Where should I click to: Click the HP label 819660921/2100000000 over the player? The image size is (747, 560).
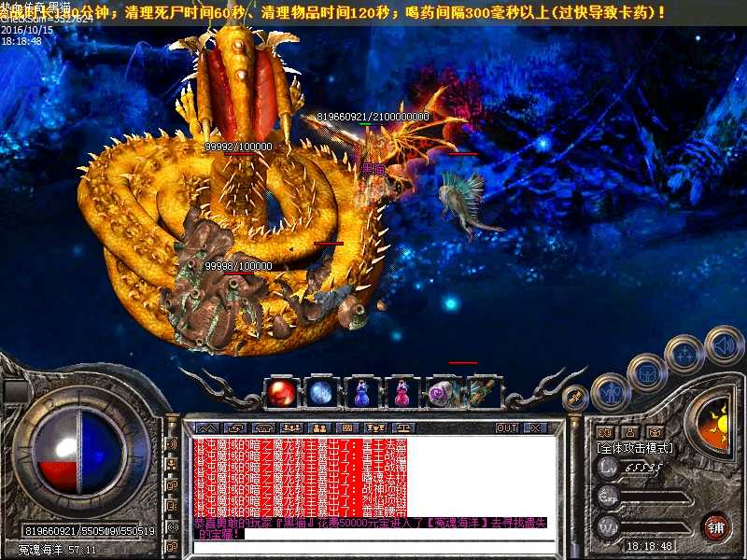tap(373, 117)
